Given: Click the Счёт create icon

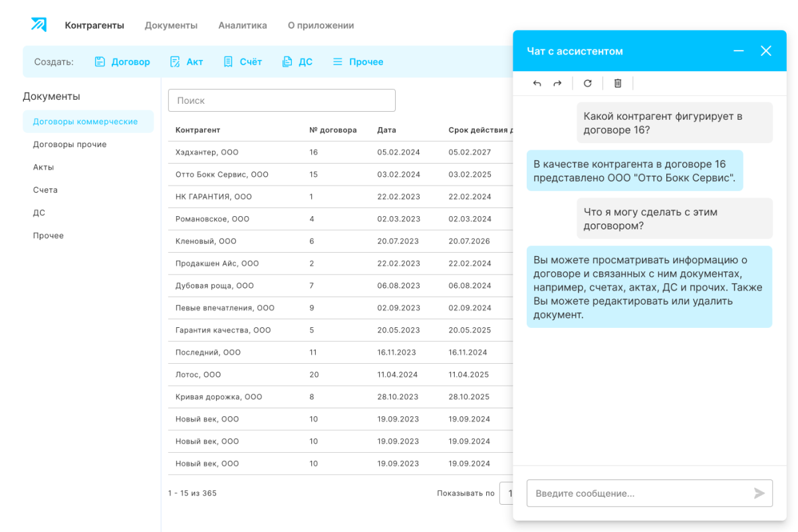Looking at the screenshot, I should click(x=228, y=62).
